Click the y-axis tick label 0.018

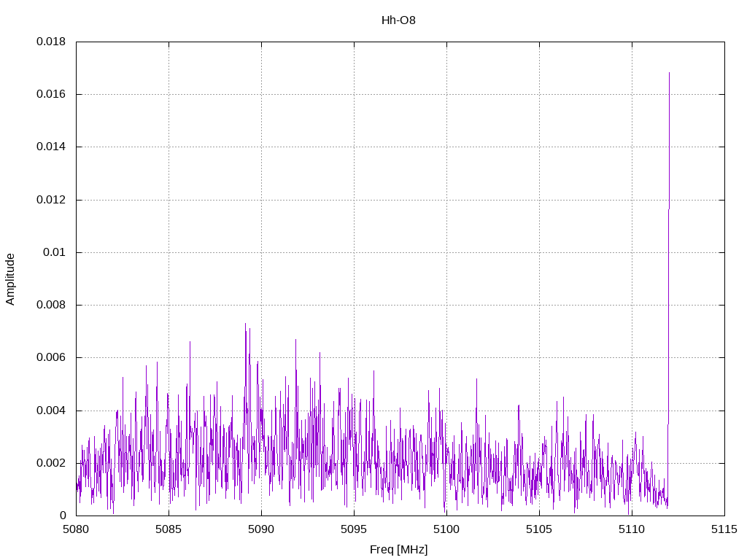(x=51, y=42)
